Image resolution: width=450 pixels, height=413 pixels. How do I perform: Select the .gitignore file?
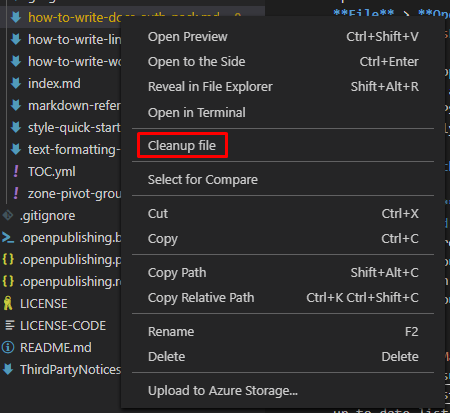(47, 216)
